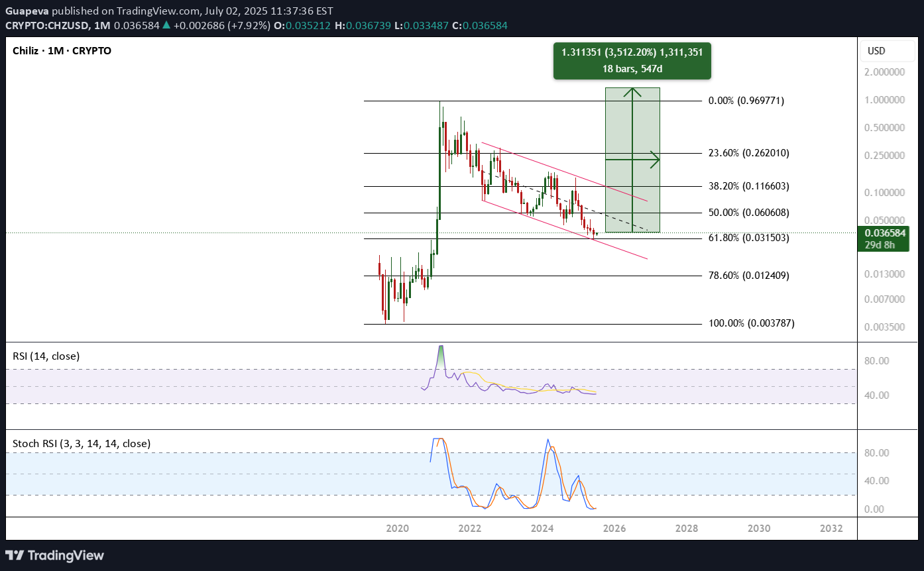Click the Chiliz · 1M · CRYPTO chart title
924x571 pixels.
(x=62, y=50)
